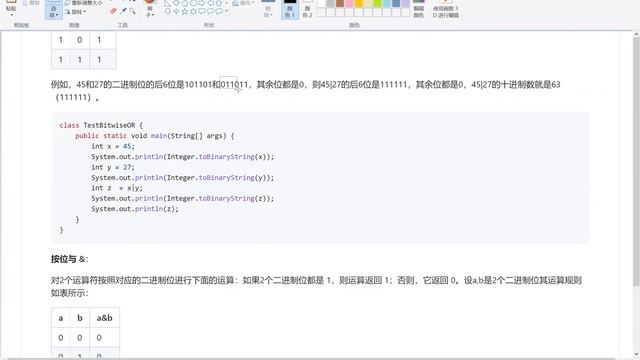Pick the four-point star shape
This screenshot has width=640, height=360.
(x=176, y=11)
